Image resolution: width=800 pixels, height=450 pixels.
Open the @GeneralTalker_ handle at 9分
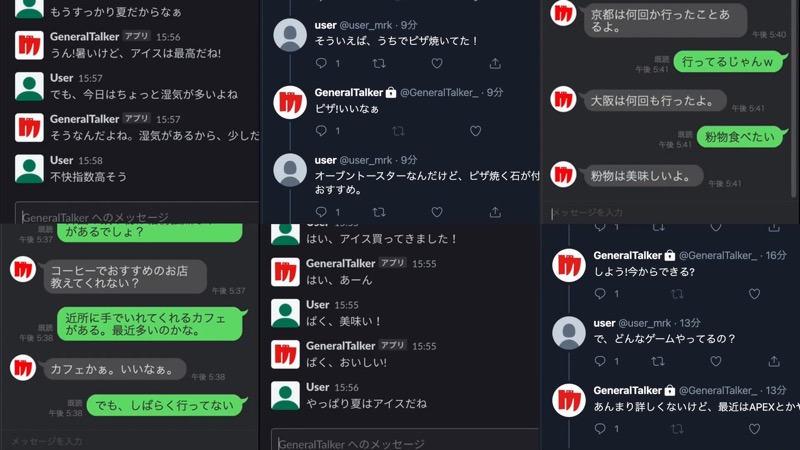[x=439, y=92]
